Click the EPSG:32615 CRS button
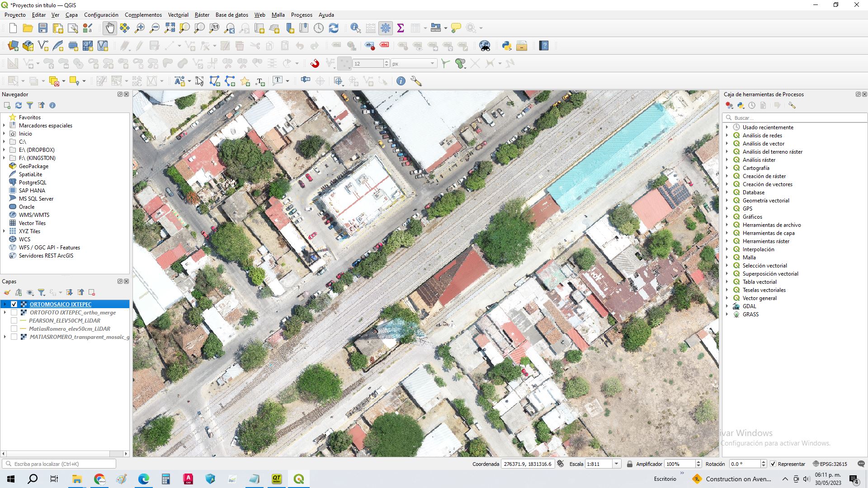The height and width of the screenshot is (488, 868). coord(830,464)
